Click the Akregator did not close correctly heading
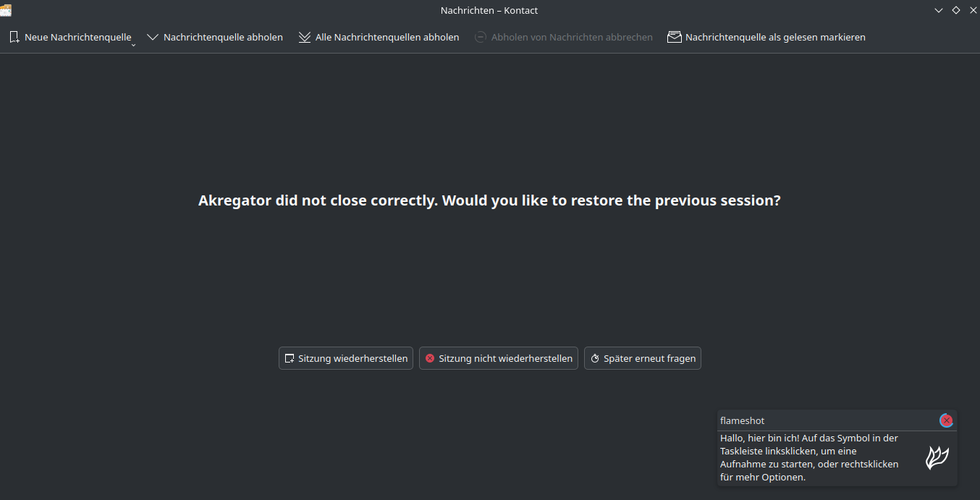 coord(489,200)
